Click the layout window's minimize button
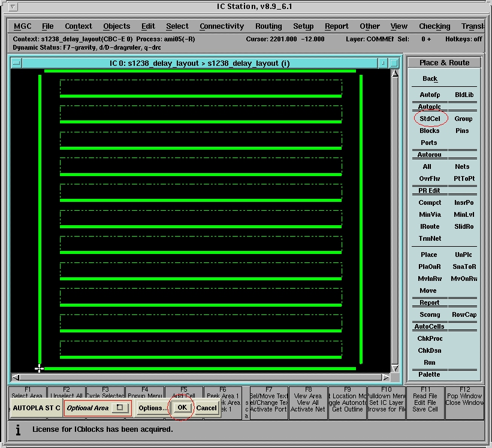The height and width of the screenshot is (448, 492). pyautogui.click(x=382, y=63)
